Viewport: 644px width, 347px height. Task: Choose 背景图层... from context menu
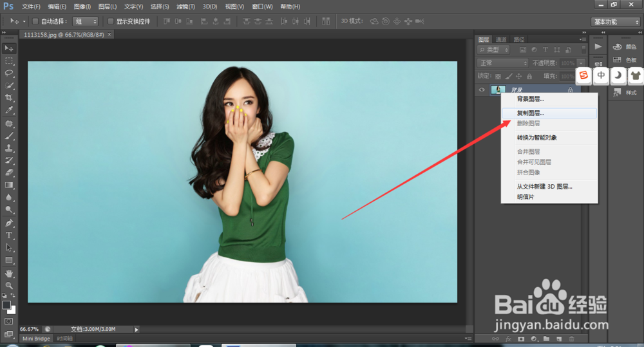tap(549, 99)
